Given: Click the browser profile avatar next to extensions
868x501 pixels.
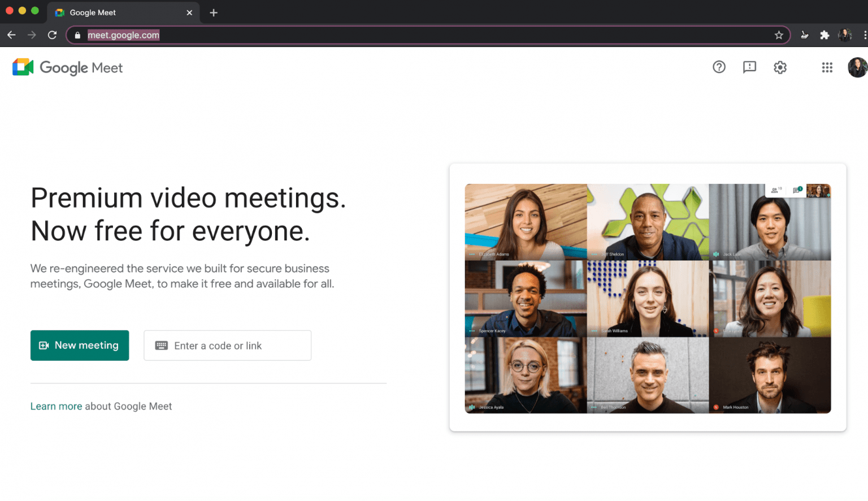Looking at the screenshot, I should click(x=845, y=34).
